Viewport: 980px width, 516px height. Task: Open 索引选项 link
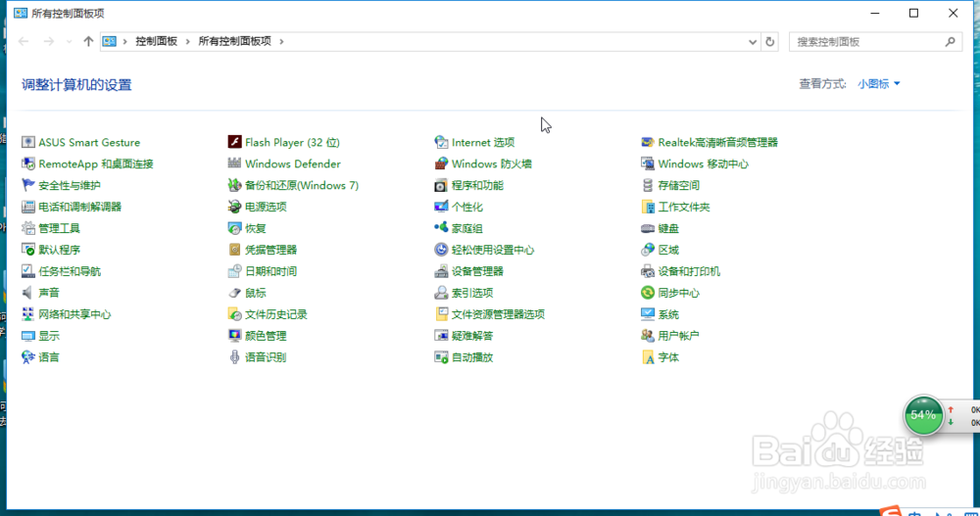[472, 293]
